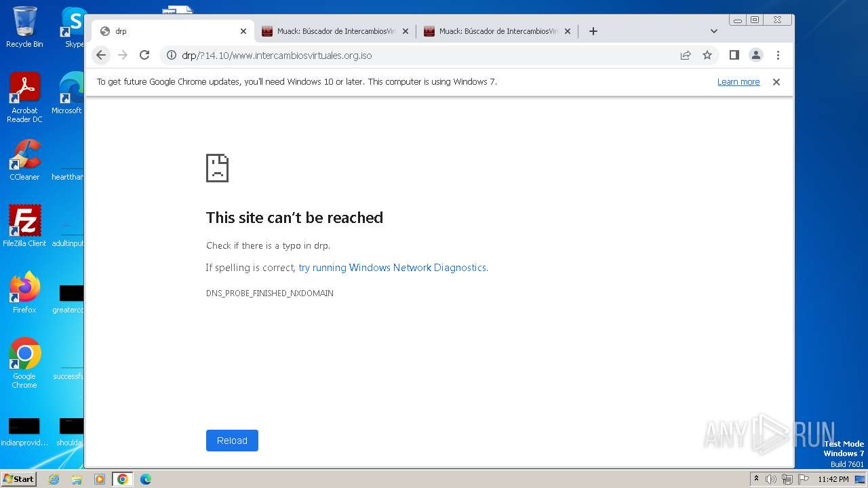
Task: Dismiss the Chrome update infobar
Action: (776, 82)
